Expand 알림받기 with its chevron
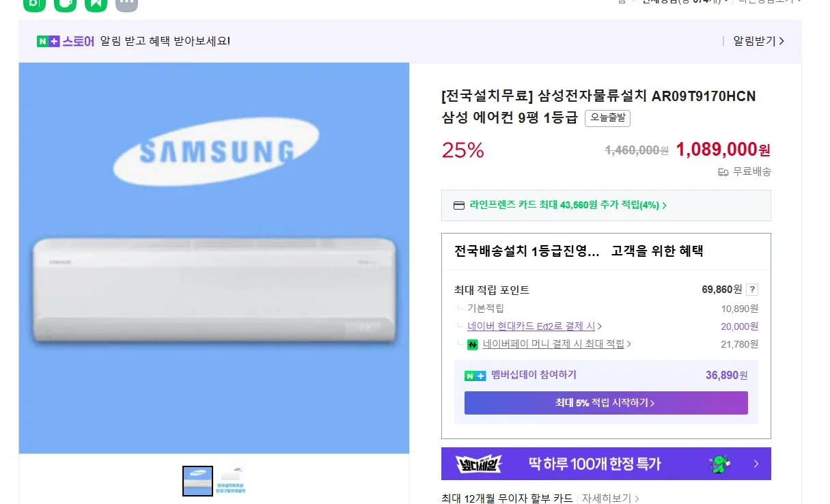This screenshot has width=830, height=504. [x=758, y=41]
